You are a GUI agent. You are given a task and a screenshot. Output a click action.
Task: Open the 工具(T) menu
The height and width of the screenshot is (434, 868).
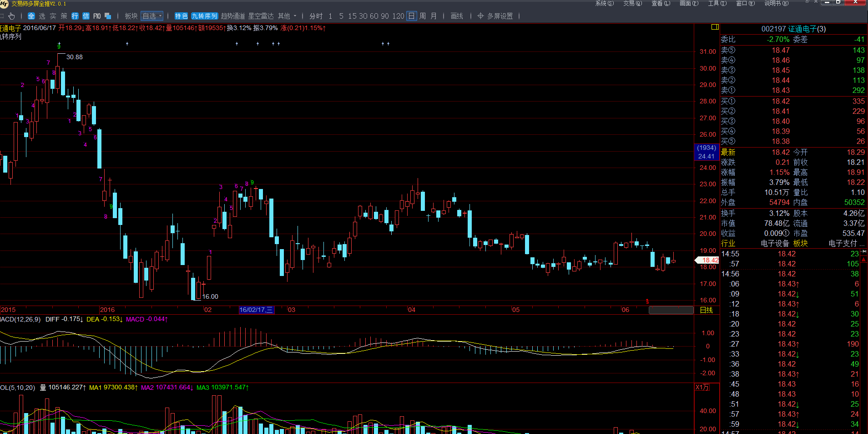pos(717,3)
